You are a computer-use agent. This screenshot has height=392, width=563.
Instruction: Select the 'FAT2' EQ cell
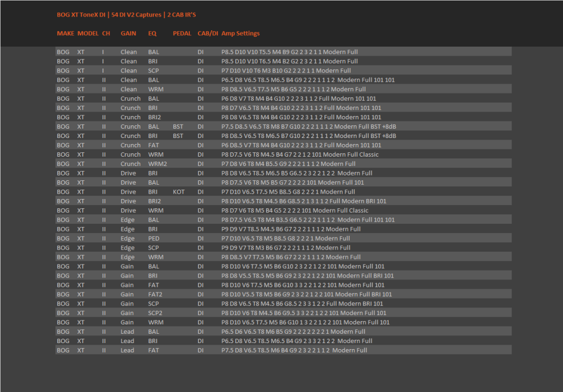tap(155, 295)
